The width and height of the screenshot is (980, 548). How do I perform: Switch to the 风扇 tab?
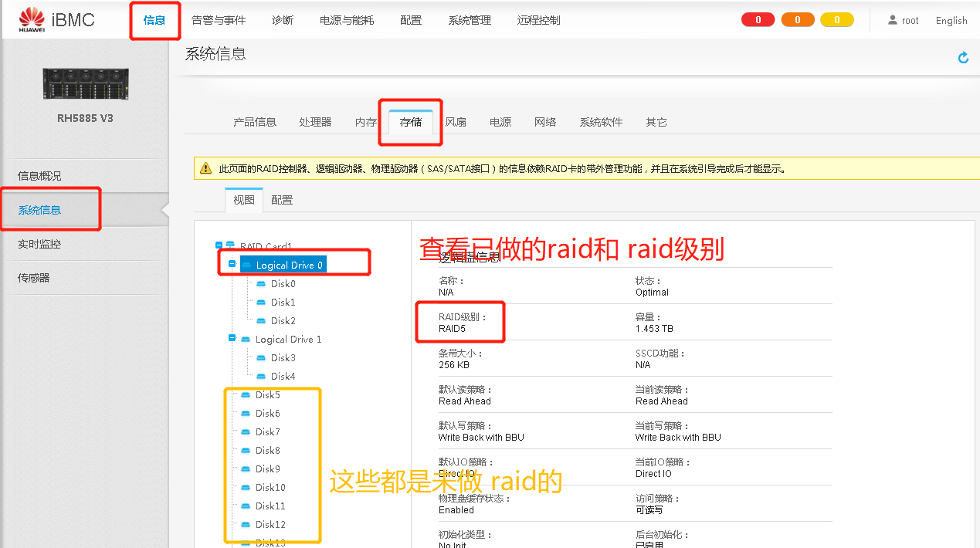click(x=456, y=122)
